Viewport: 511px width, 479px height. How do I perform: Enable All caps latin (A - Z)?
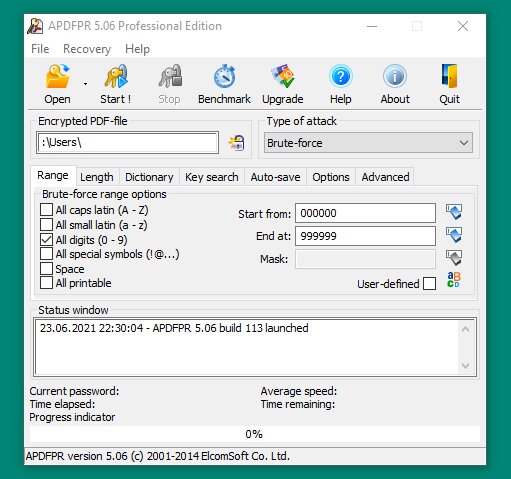pyautogui.click(x=46, y=210)
